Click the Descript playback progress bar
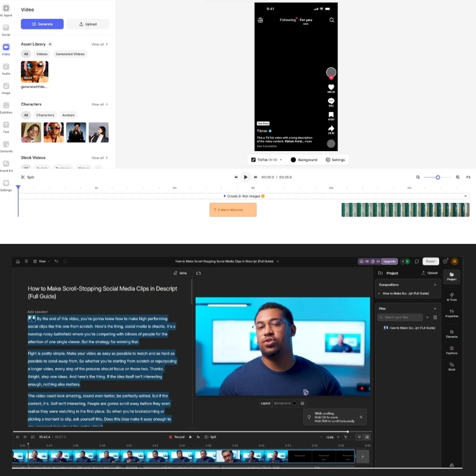This screenshot has height=476, width=476. point(192,431)
